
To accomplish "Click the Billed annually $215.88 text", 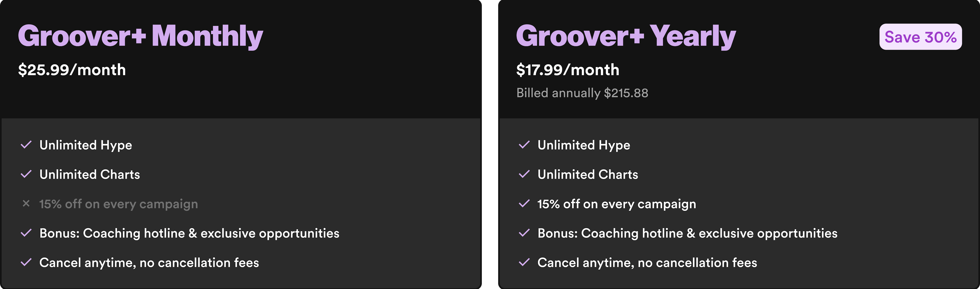I will (x=582, y=93).
